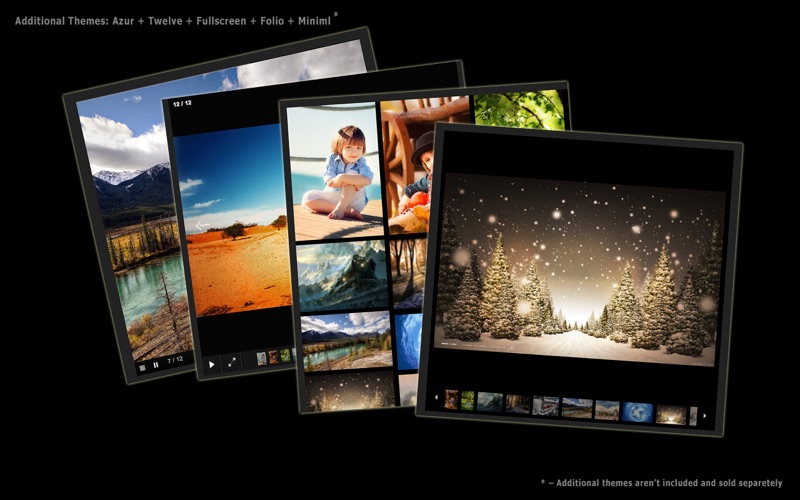Click the footnote about additional themes sold separately
800x500 pixels.
(x=662, y=483)
